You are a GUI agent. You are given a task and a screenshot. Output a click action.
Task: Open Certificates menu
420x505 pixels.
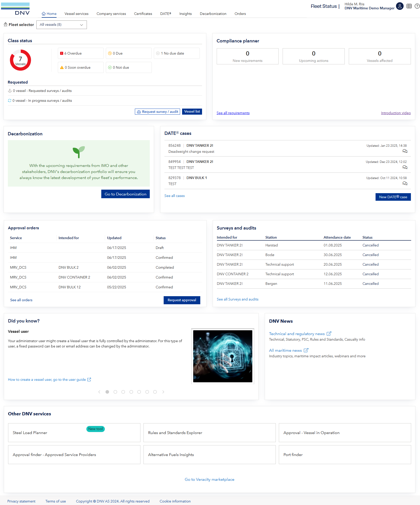coord(143,14)
